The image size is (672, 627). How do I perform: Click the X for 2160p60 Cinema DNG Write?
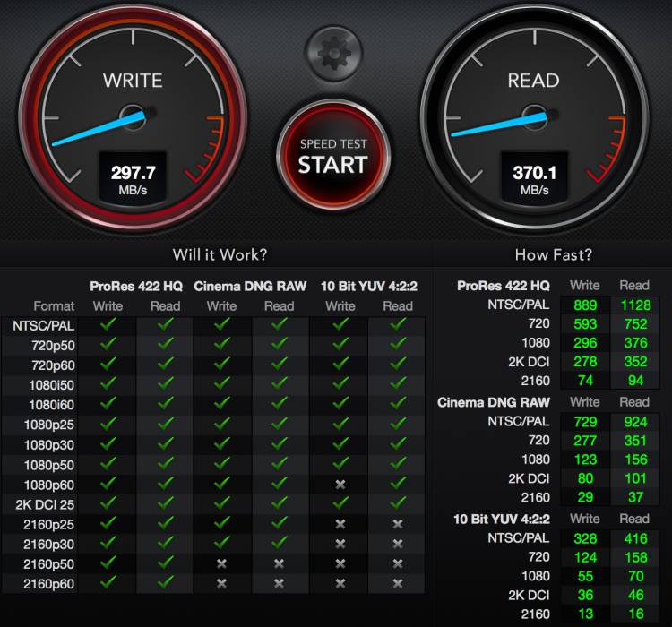coord(221,583)
